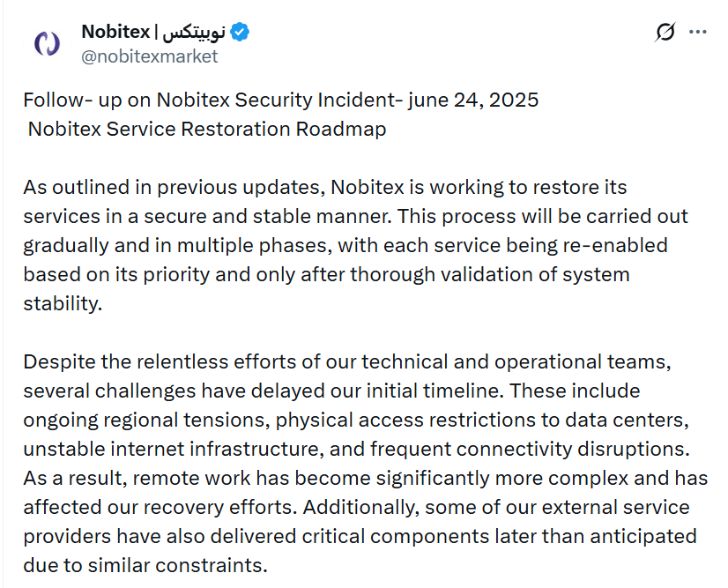The image size is (728, 588).
Task: Click the date "june 24, 2025"
Action: click(474, 100)
